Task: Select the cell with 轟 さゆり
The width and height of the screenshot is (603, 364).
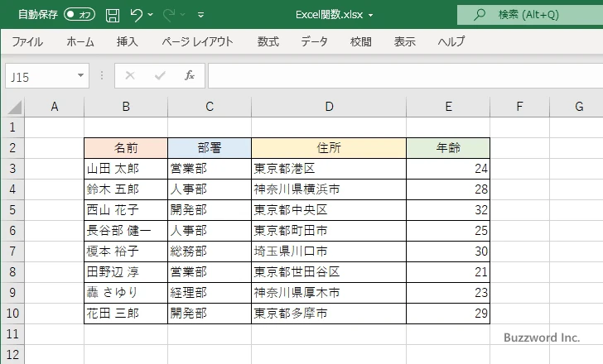Action: click(126, 293)
